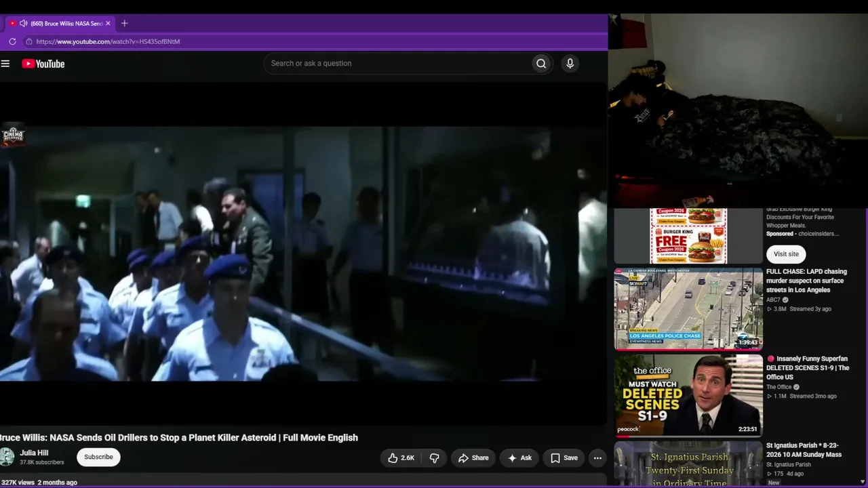Like the video with 2.6K likes
Viewport: 868px width, 488px height.
point(401,458)
